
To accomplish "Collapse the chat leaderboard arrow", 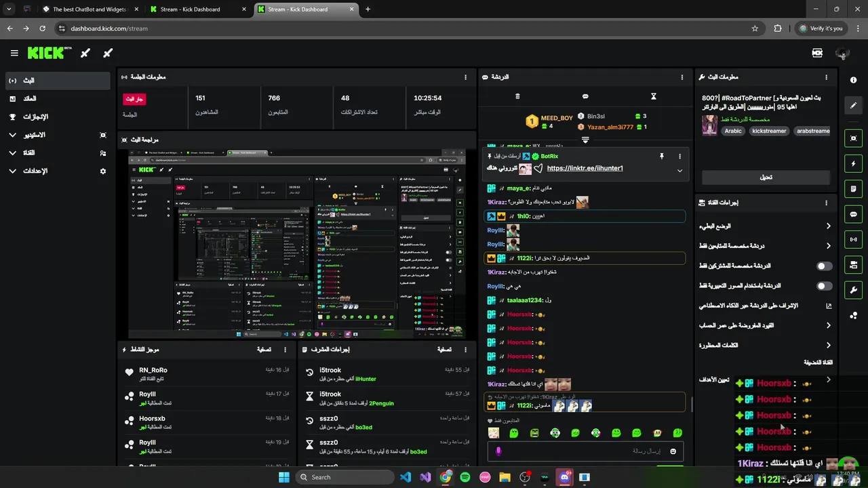I will 585,140.
